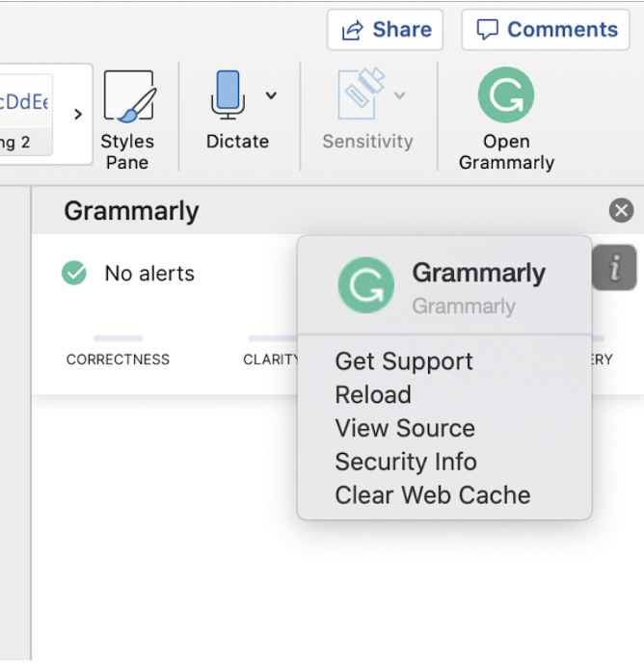Expand the Dictate dropdown arrow
This screenshot has height=665, width=644.
coord(271,95)
